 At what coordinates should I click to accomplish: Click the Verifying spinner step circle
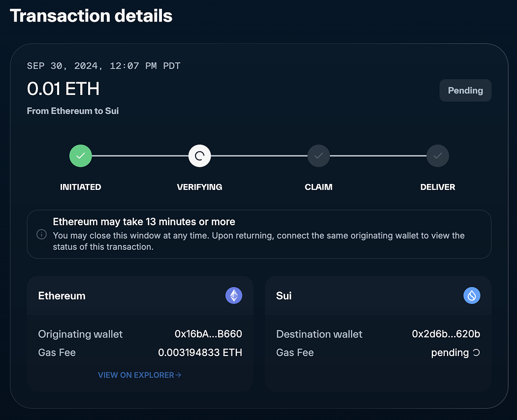[x=199, y=156]
